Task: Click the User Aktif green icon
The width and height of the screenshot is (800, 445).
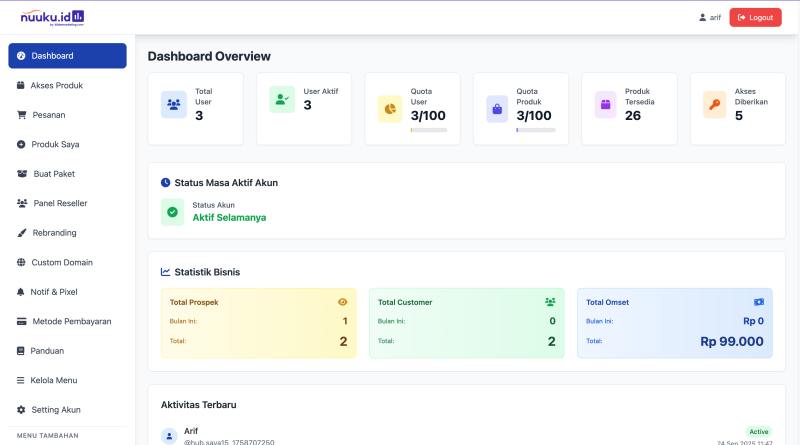Action: click(282, 99)
